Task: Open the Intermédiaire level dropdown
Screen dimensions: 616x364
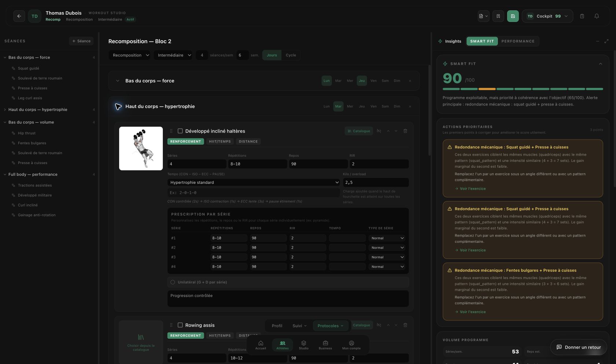Action: point(173,55)
